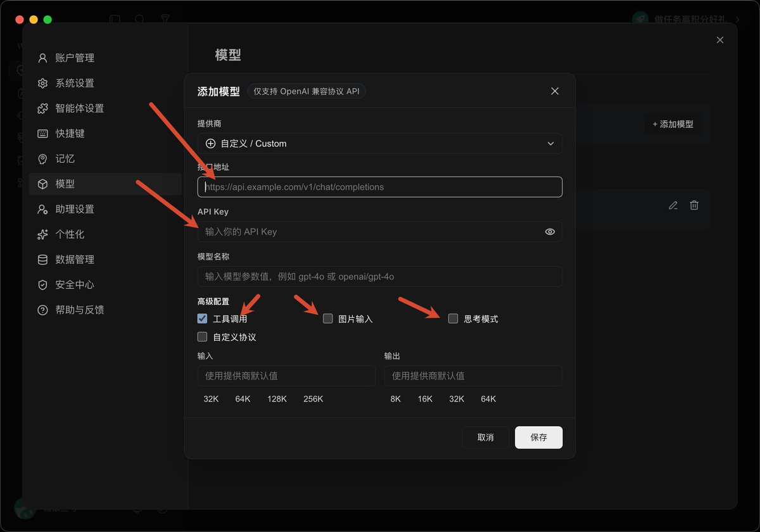Check the 自定义协议 option
This screenshot has height=532, width=760.
click(202, 337)
